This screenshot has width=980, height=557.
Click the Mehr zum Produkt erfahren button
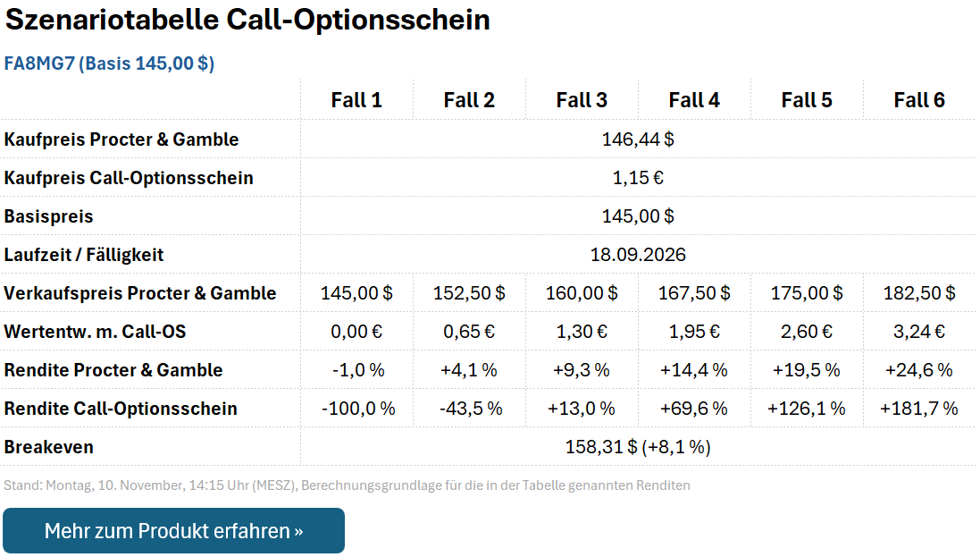click(x=173, y=530)
